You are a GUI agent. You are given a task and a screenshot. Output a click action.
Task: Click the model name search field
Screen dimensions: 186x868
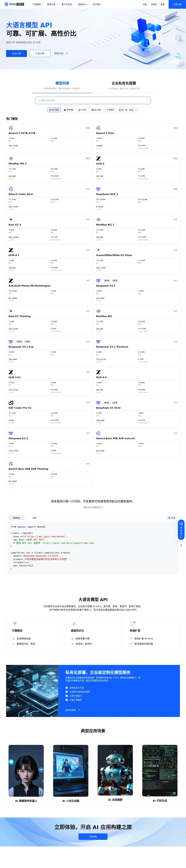pyautogui.click(x=93, y=100)
